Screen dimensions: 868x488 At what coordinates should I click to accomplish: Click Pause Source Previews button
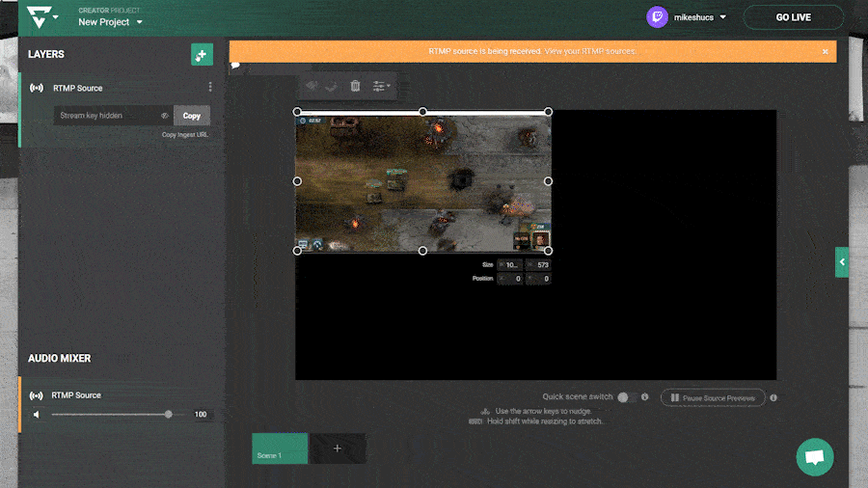(713, 397)
